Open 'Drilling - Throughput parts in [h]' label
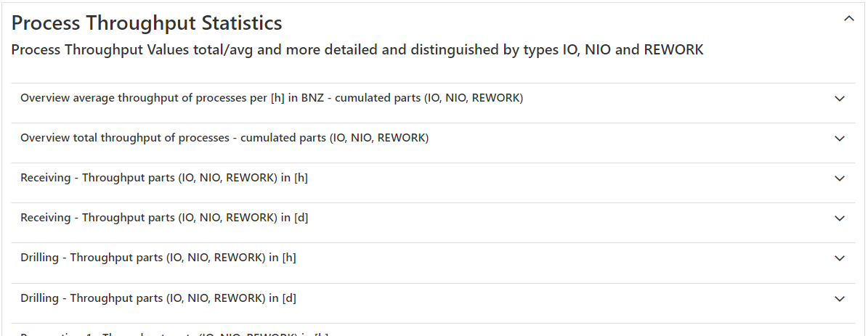This screenshot has height=336, width=868. (x=158, y=258)
